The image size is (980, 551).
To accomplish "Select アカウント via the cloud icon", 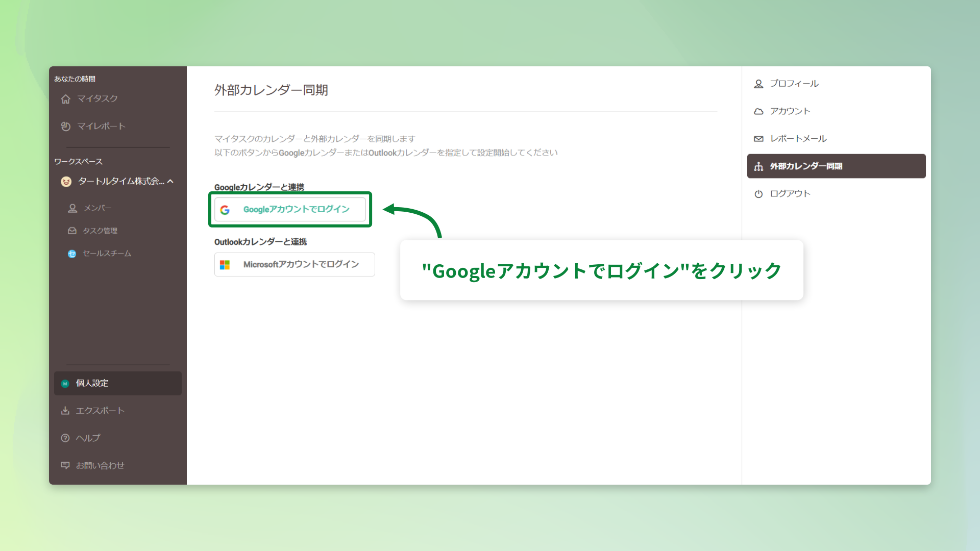I will pos(758,111).
